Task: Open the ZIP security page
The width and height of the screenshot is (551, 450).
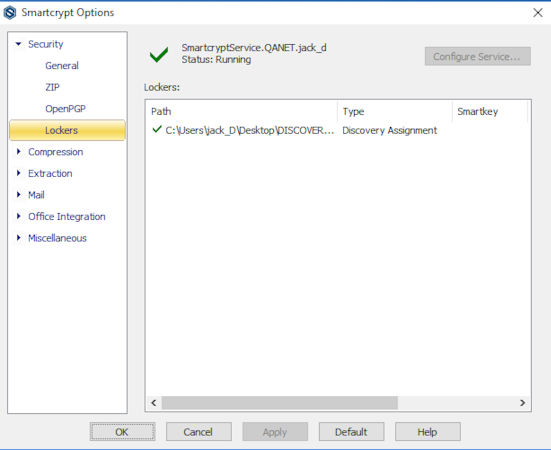Action: 52,87
